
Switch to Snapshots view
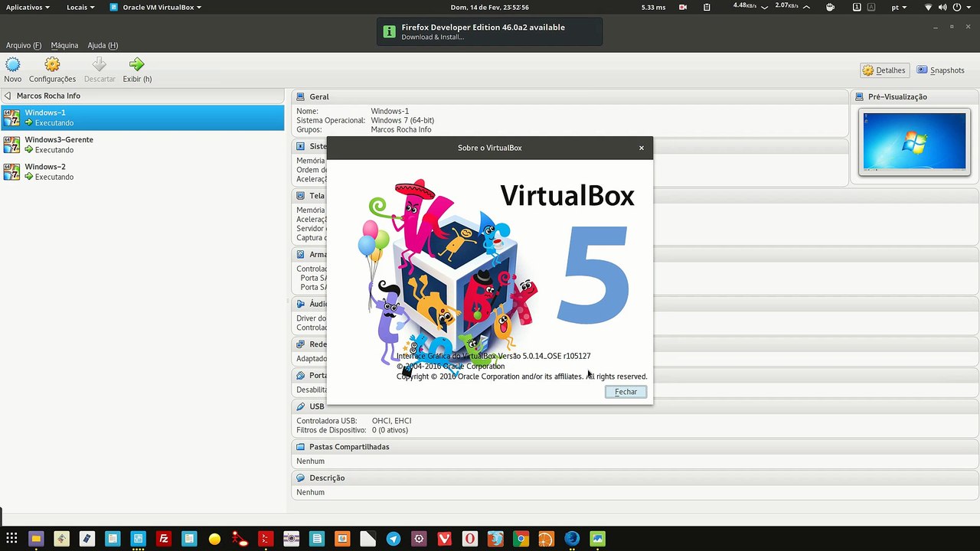(941, 70)
